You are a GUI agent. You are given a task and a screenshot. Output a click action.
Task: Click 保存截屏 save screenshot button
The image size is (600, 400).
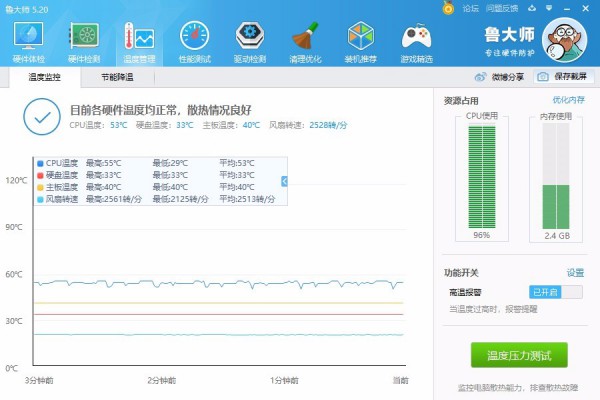564,77
